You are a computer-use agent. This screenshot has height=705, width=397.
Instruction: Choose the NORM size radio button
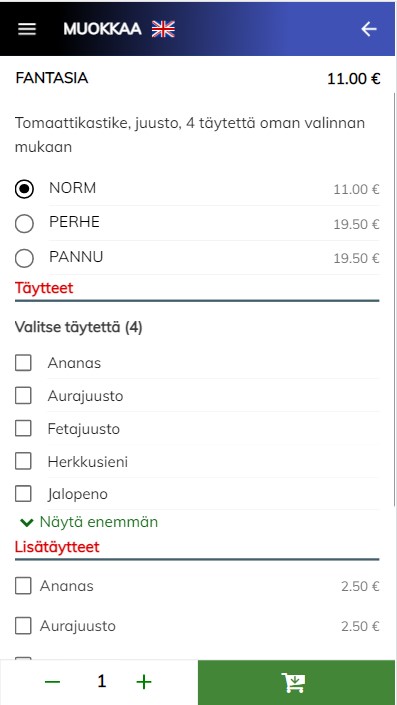24,189
